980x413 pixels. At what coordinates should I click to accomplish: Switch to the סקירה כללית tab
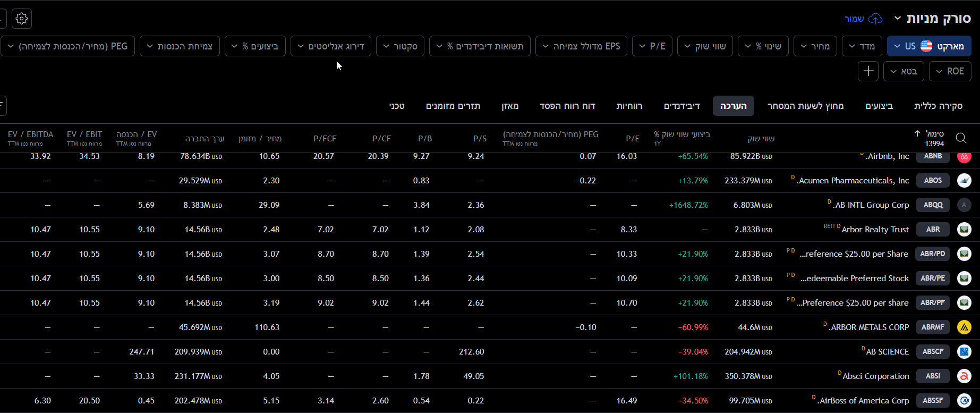pyautogui.click(x=938, y=106)
